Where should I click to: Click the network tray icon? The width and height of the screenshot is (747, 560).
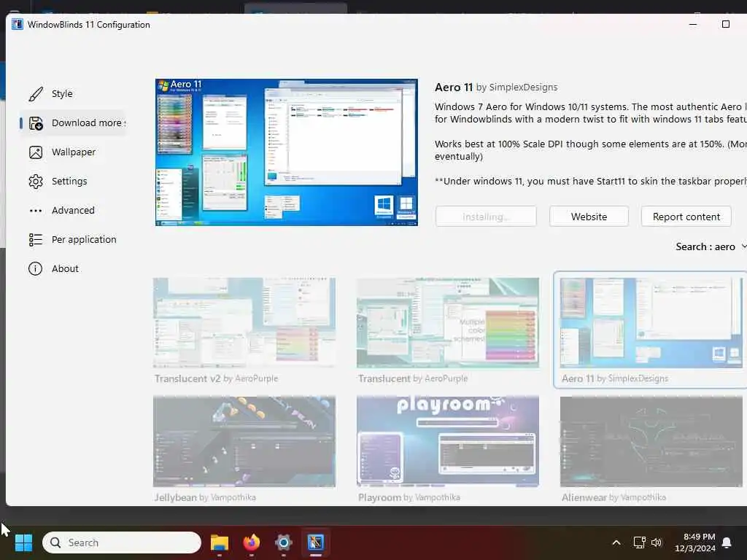coord(639,542)
